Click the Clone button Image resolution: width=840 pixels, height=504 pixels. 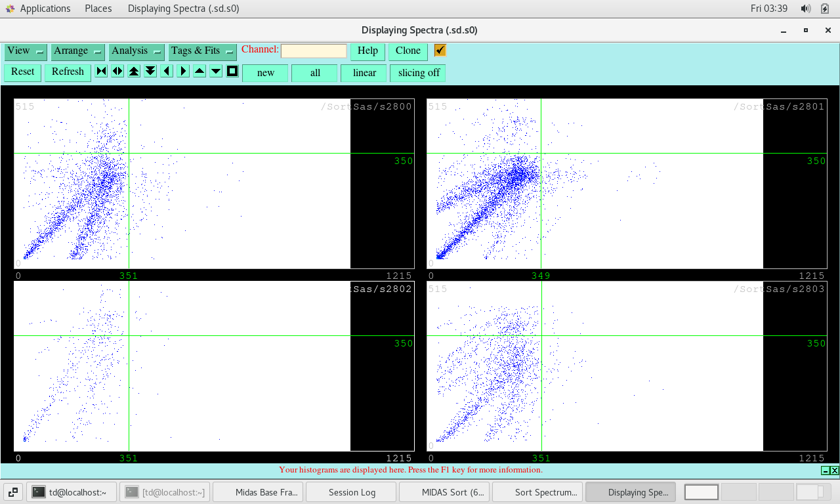tap(408, 51)
